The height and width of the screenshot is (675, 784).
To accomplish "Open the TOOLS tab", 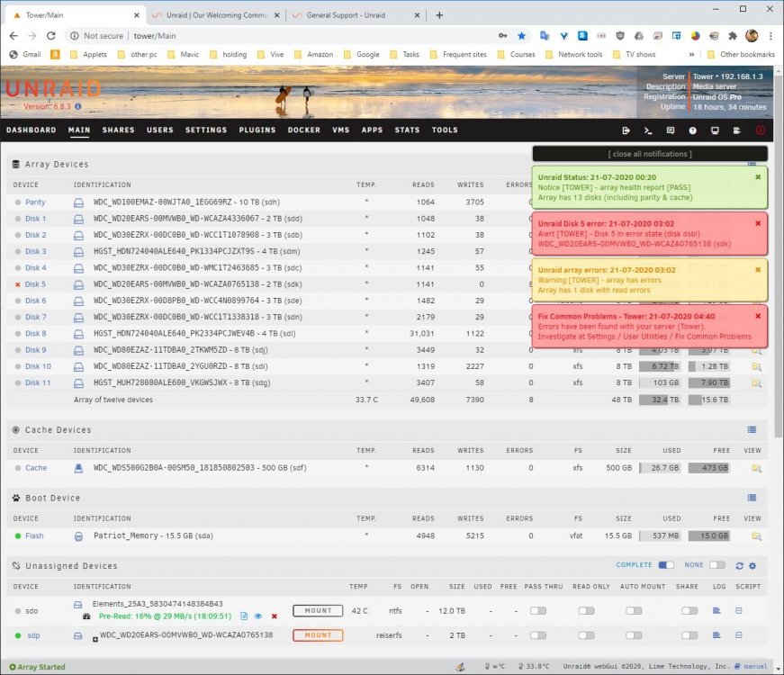I will click(445, 130).
